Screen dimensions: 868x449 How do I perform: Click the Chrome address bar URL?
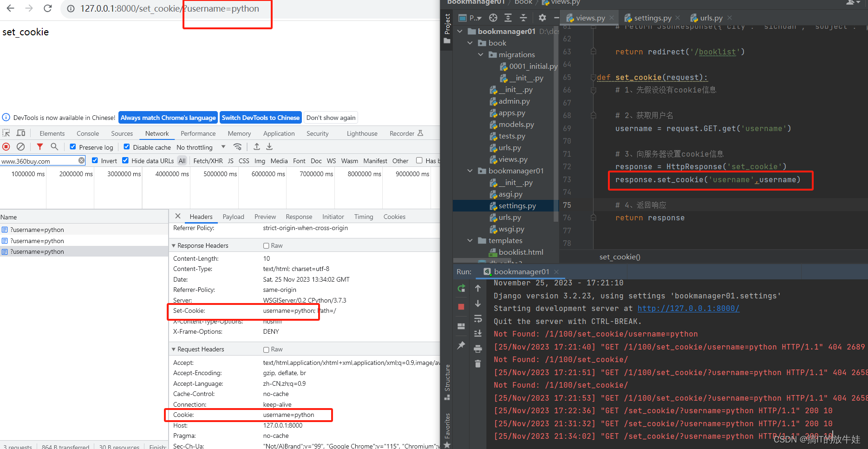170,8
